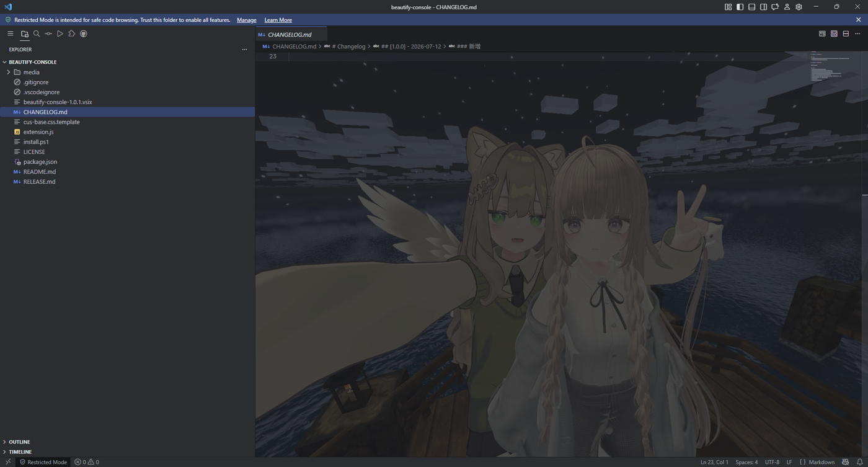Open .gitignore file

tap(127, 82)
